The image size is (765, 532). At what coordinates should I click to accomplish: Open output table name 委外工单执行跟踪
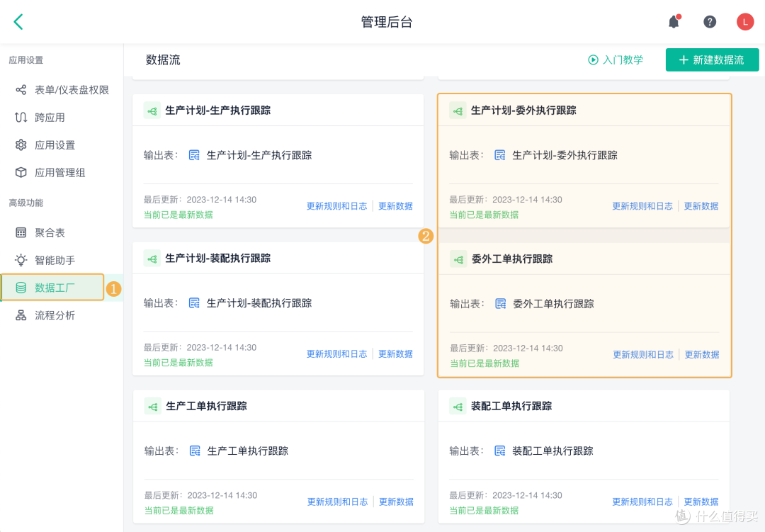coord(553,304)
